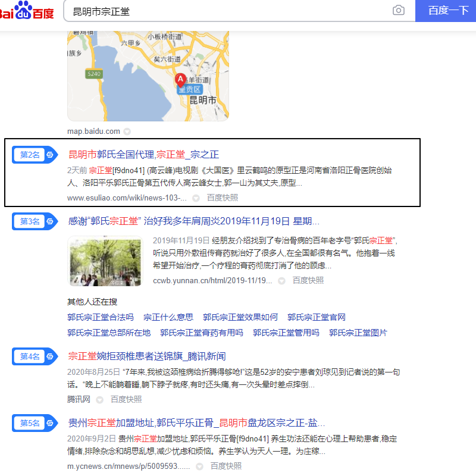The width and height of the screenshot is (476, 476).
Task: Search related query 郭氏宗正堂总部所在地
Action: [x=109, y=333]
